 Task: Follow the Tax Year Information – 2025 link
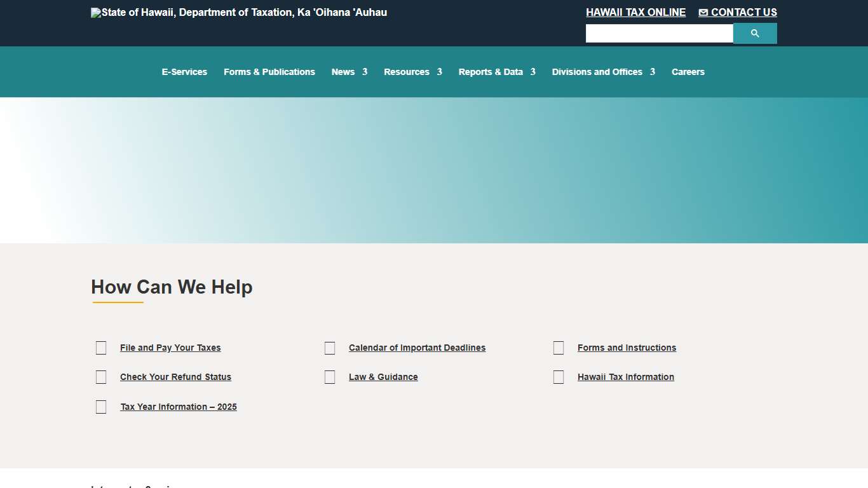click(179, 407)
